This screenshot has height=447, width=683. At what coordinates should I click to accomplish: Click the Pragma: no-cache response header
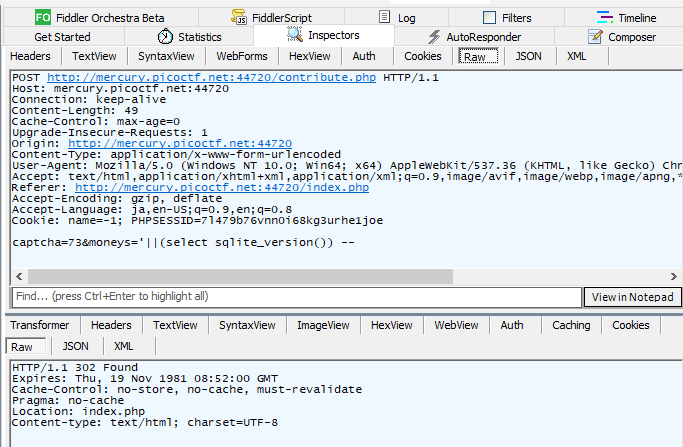(x=68, y=400)
